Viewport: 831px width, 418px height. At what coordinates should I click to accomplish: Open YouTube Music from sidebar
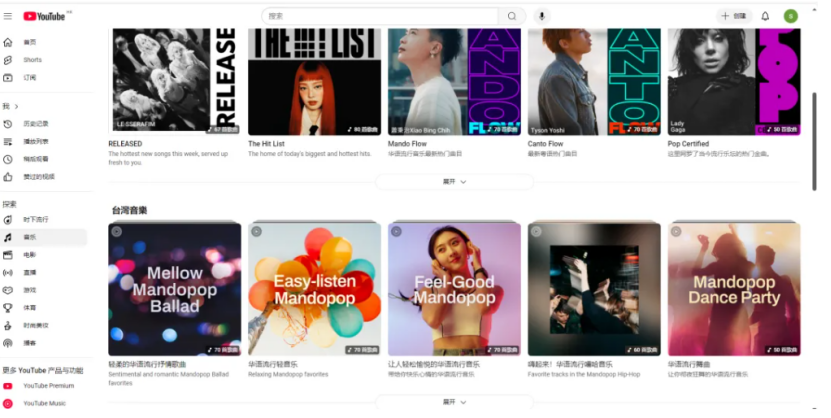tap(45, 403)
